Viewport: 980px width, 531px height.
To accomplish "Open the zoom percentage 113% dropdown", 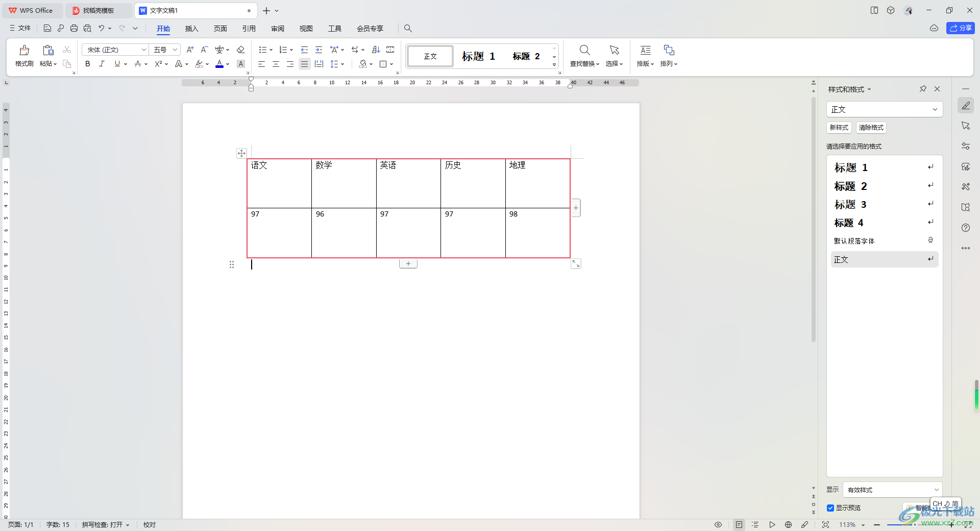I will pyautogui.click(x=852, y=524).
